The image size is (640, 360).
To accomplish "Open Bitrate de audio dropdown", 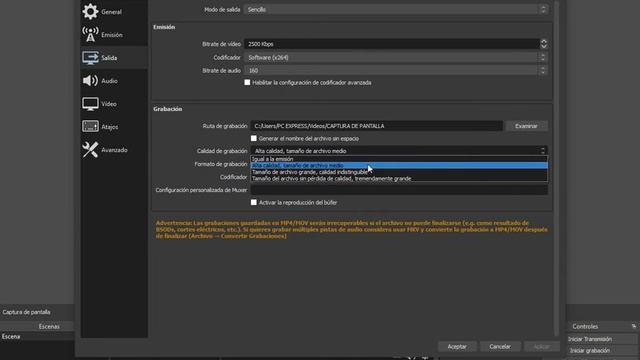I will click(396, 71).
